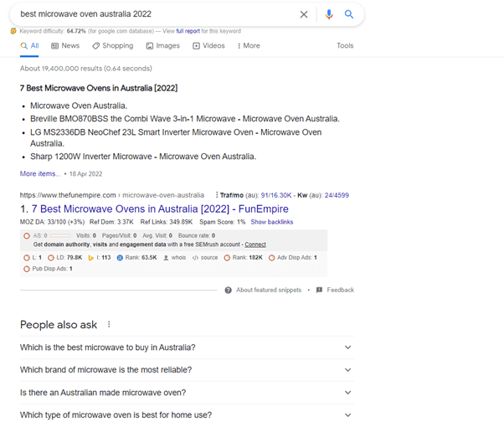Open the three-dot menu next to Traf/mo
The width and height of the screenshot is (504, 422).
pos(217,195)
